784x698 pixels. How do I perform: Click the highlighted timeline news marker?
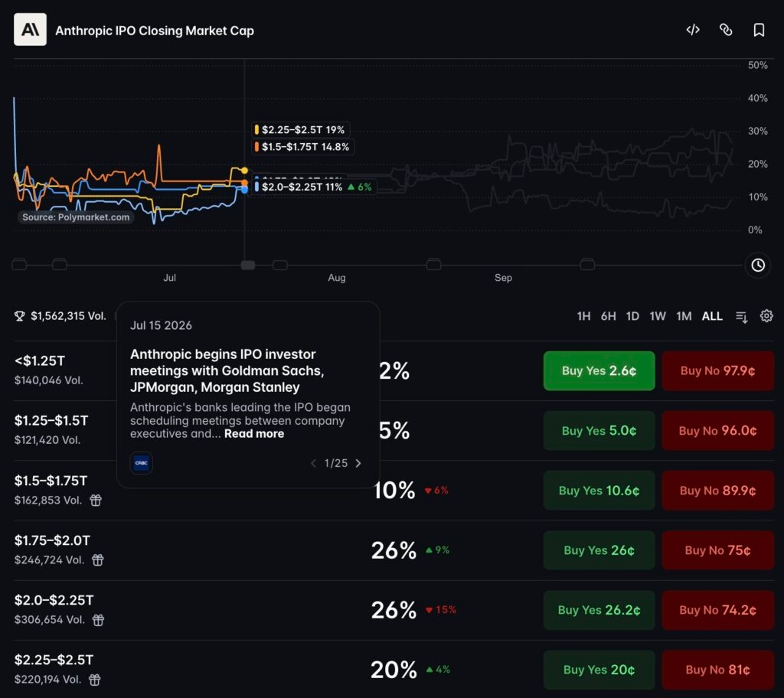pos(248,265)
